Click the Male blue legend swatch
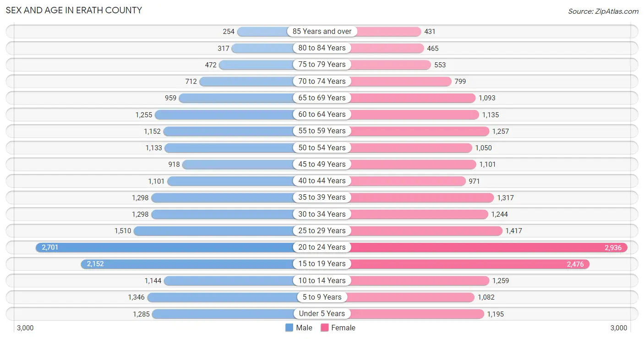 click(x=289, y=328)
